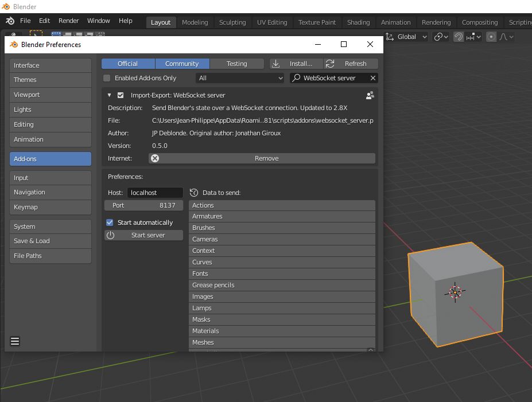Open the Lights preferences section
This screenshot has height=402, width=532.
click(x=51, y=110)
